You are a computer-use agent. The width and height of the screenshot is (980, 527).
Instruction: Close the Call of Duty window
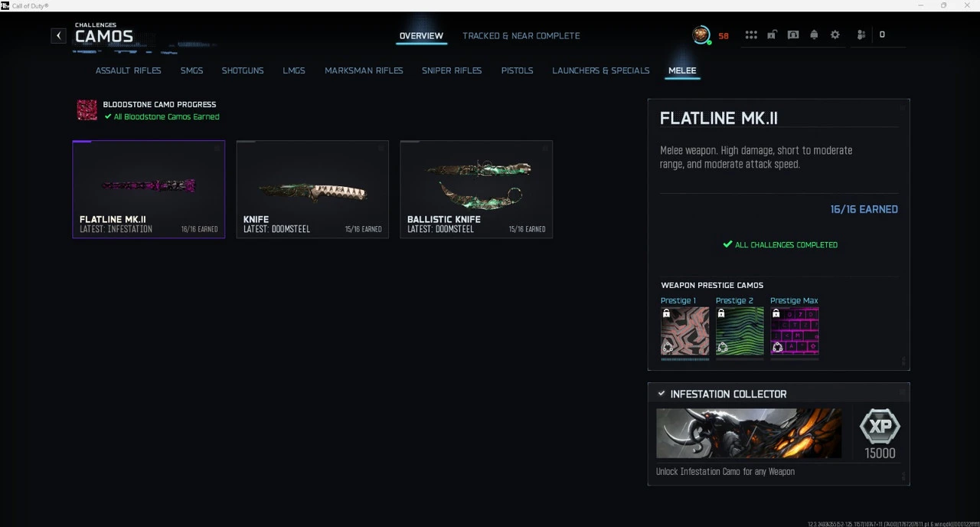tap(967, 5)
